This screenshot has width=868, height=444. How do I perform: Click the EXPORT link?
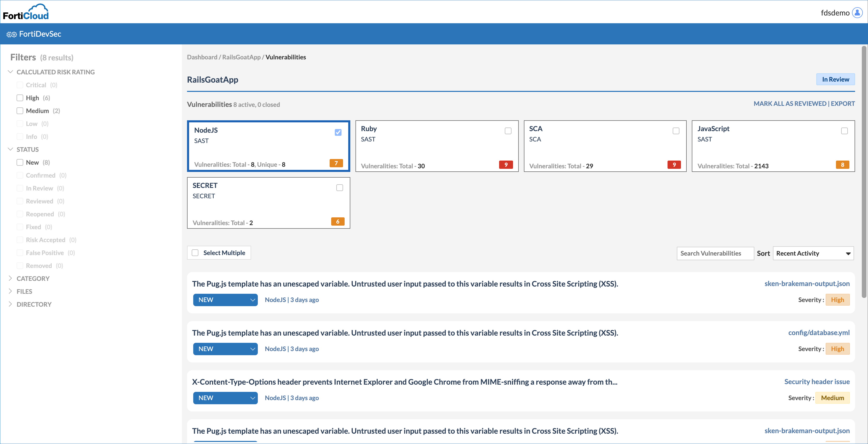click(x=843, y=103)
